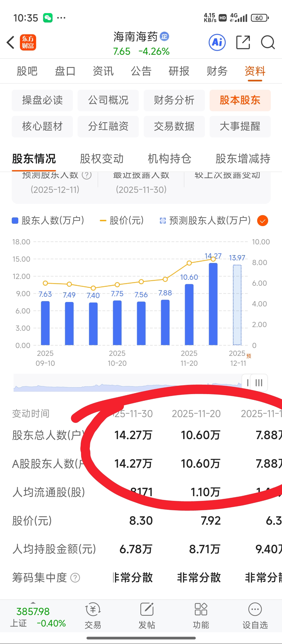Screen dimensions: 282x644
Task: Switch to 股东增减持 sub-tab
Action: click(243, 159)
